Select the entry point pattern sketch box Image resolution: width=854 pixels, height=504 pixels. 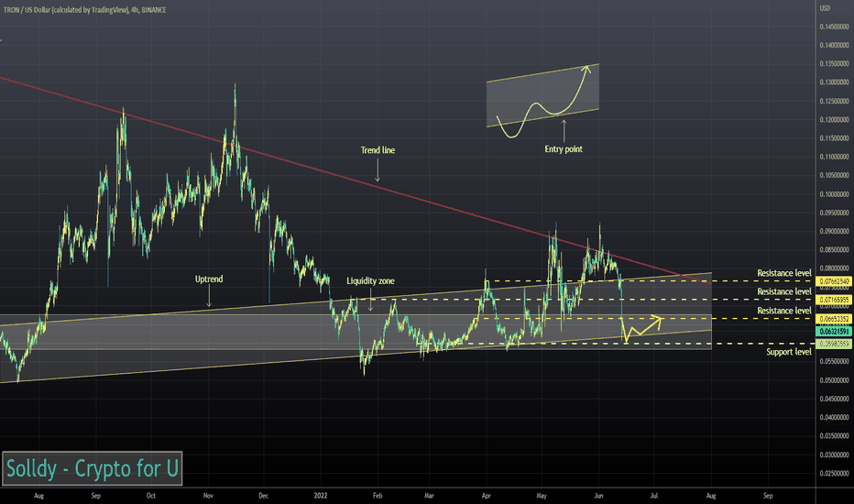pyautogui.click(x=543, y=96)
